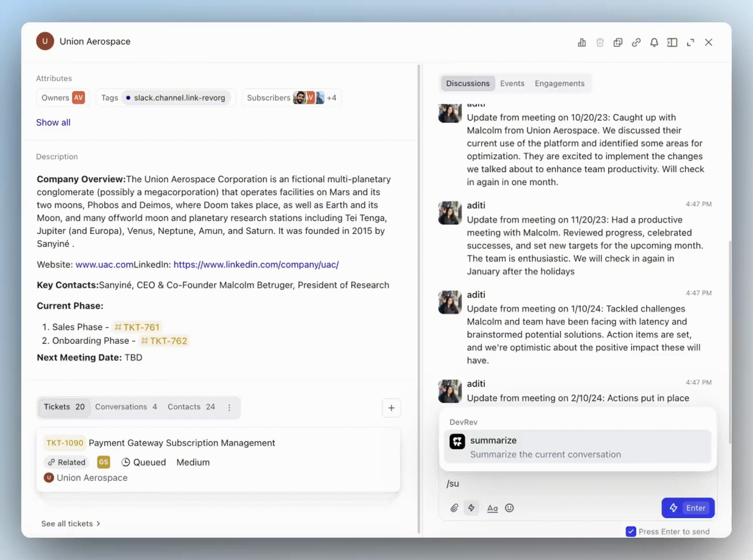Open TKT-1090 ticket id badge

pos(65,443)
